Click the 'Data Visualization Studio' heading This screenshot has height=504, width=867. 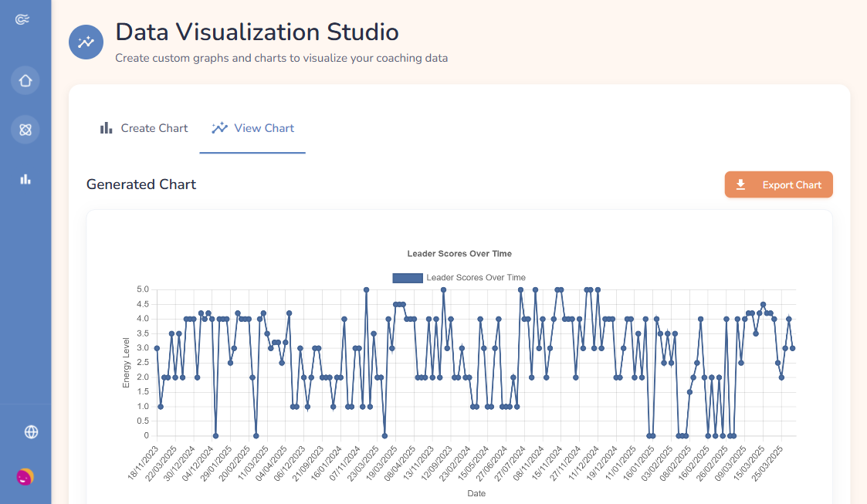click(x=257, y=32)
